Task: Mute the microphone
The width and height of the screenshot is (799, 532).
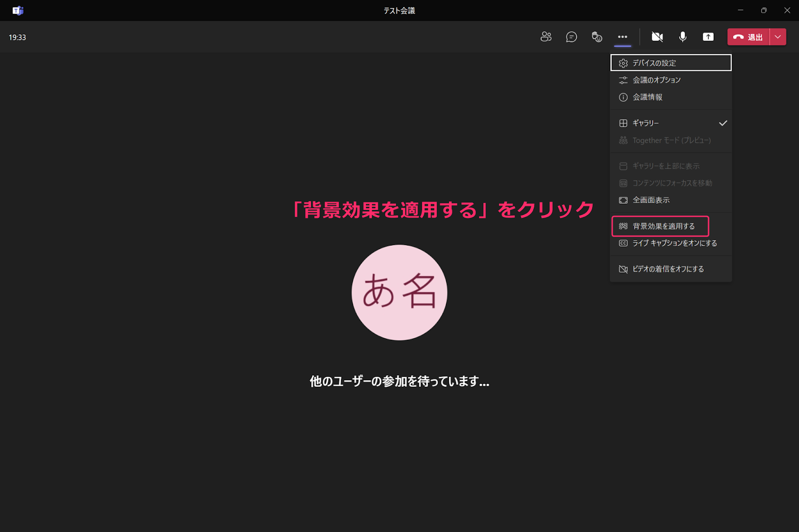Action: pyautogui.click(x=683, y=37)
